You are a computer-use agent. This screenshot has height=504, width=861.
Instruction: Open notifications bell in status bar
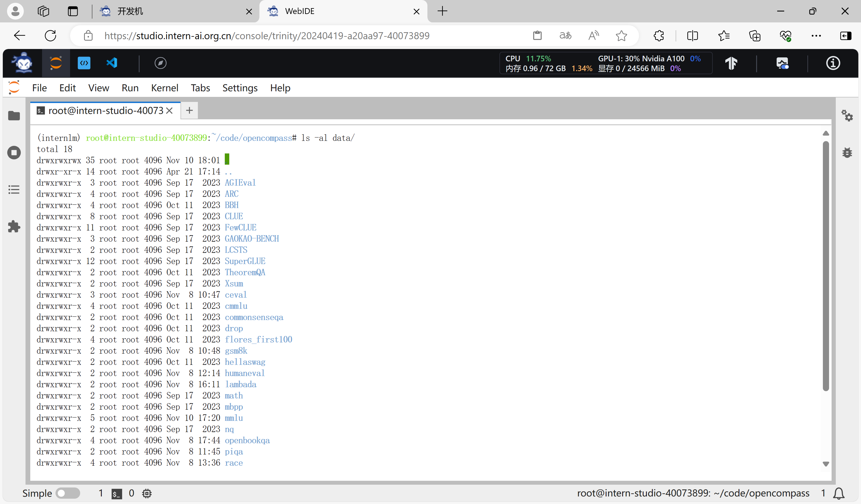[839, 493]
